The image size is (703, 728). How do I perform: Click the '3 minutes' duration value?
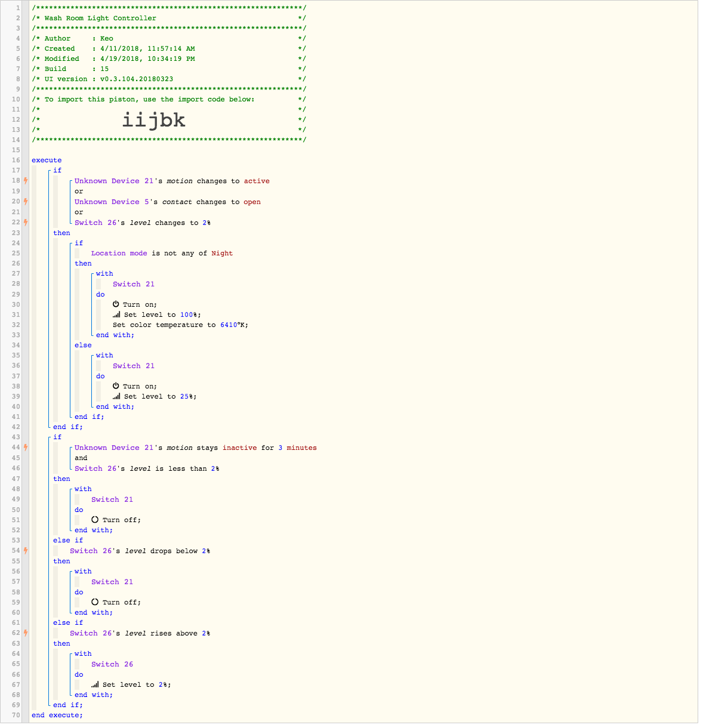click(x=297, y=448)
